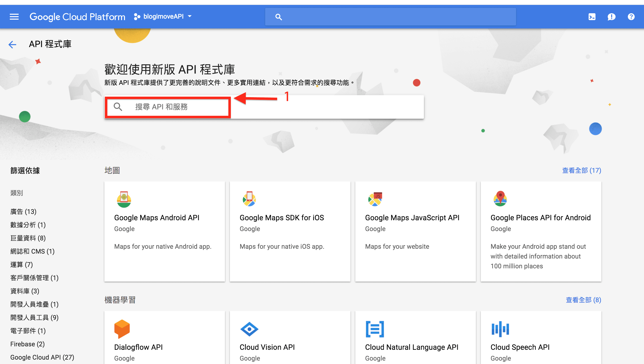
Task: Expand the 廣告 (13) category filter
Action: (24, 211)
